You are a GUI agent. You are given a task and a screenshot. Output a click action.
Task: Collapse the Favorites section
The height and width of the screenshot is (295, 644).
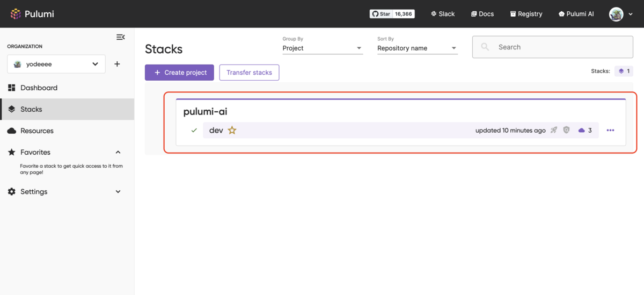(x=118, y=152)
